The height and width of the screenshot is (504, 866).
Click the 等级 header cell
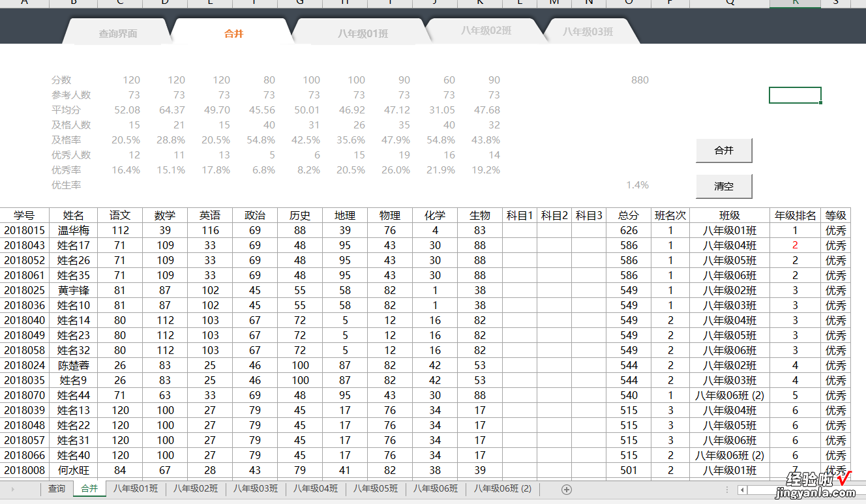836,215
